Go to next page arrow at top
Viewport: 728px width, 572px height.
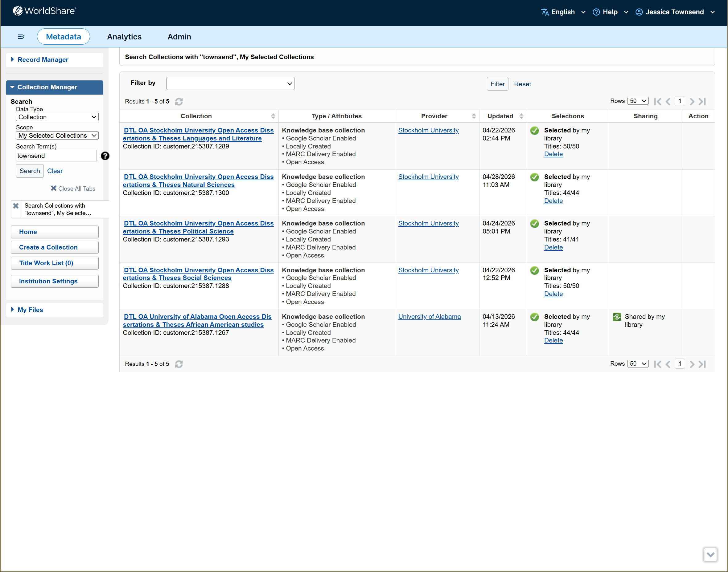click(692, 101)
